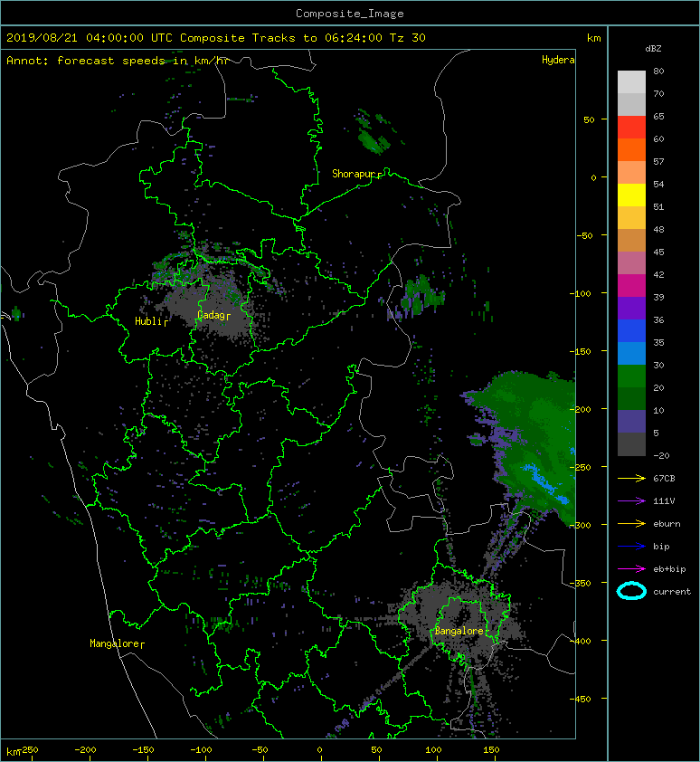Click the Mangalore city label
The height and width of the screenshot is (762, 700).
pyautogui.click(x=117, y=643)
